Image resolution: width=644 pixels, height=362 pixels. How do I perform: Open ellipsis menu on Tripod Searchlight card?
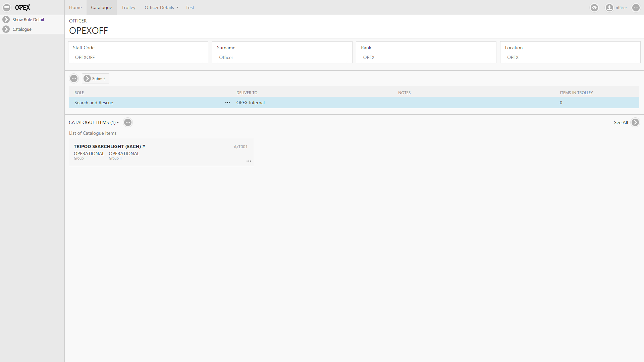tap(249, 161)
